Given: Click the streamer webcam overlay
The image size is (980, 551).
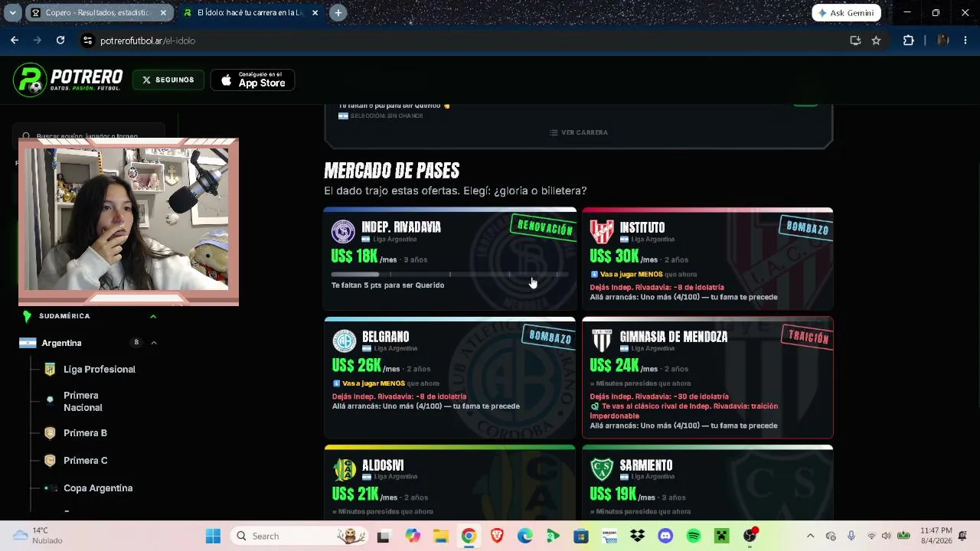Looking at the screenshot, I should pos(129,222).
